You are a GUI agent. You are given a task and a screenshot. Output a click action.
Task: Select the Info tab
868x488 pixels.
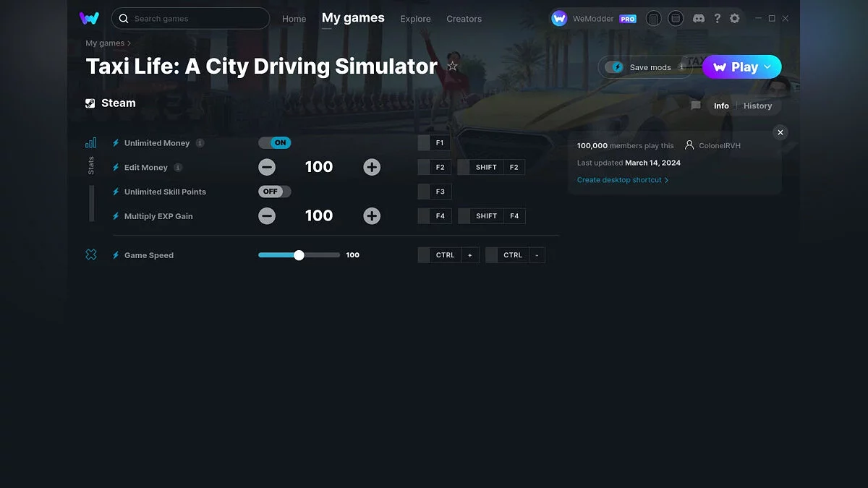pos(721,106)
